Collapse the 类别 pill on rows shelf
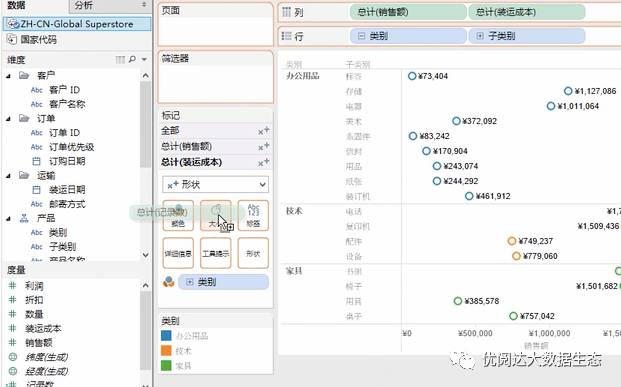The width and height of the screenshot is (621, 387). pos(361,36)
